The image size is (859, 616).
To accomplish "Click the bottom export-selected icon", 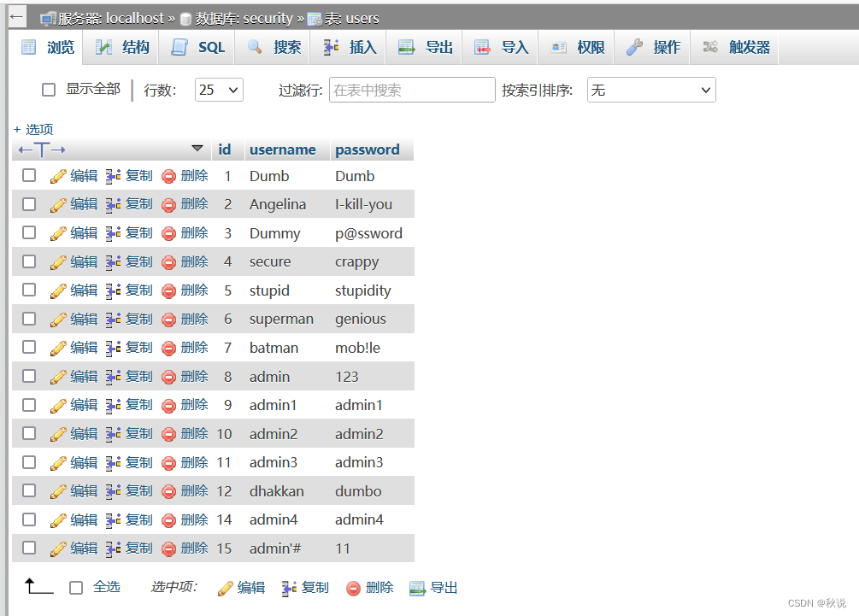I will click(417, 589).
